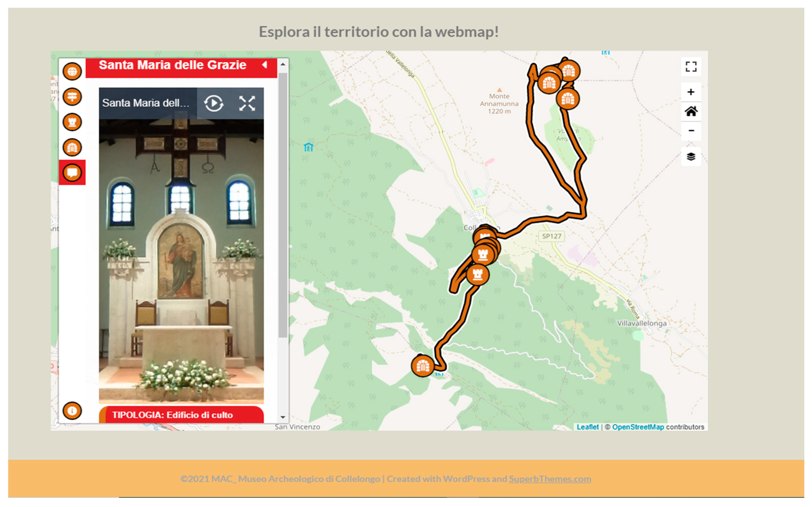Collapse the Santa Maria delle Grazie panel
The width and height of the screenshot is (812, 507).
tap(265, 65)
